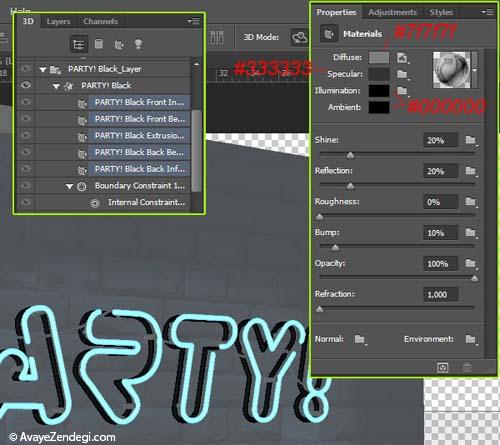Filter 3D panel by lights icon
Viewport: 500px width, 445px height.
138,44
